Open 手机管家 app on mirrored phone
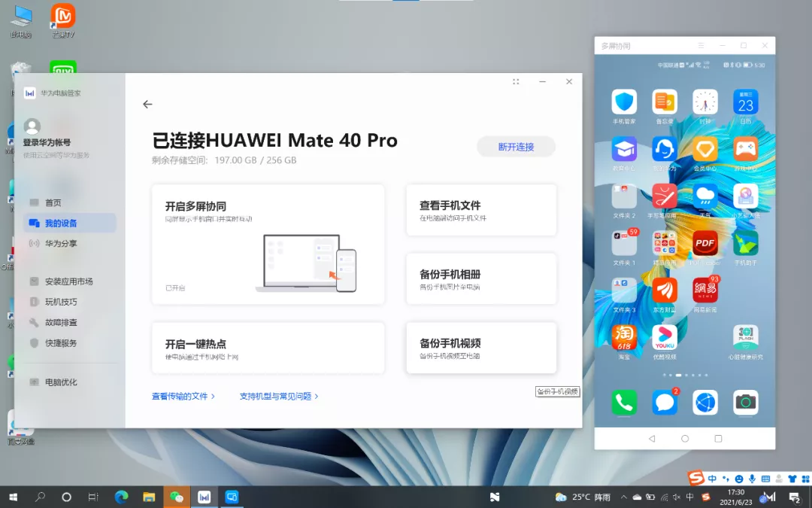 coord(624,102)
